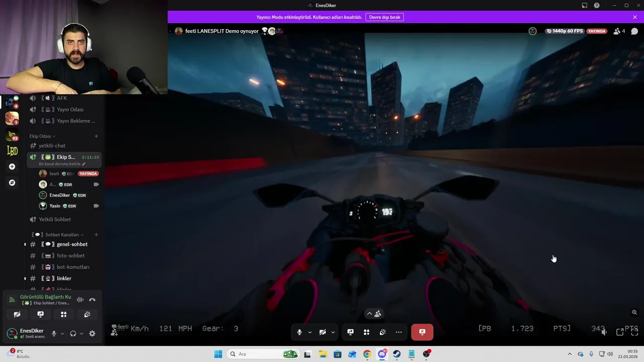Viewport: 644px width, 362px height.
Task: Open linkler text channel
Action: pos(64,279)
